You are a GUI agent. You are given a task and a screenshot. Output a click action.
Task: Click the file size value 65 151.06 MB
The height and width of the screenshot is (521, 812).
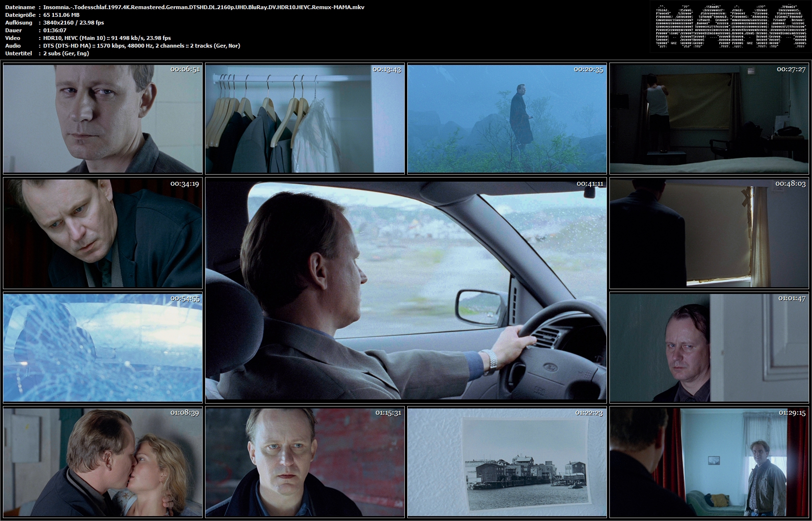(x=61, y=15)
